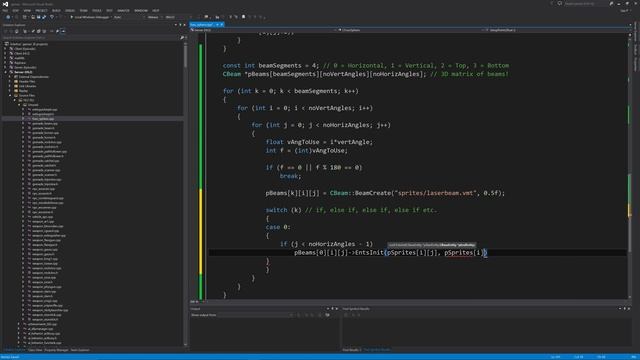This screenshot has width=640, height=360.
Task: Comment out the selected lines icon
Action: click(x=231, y=17)
